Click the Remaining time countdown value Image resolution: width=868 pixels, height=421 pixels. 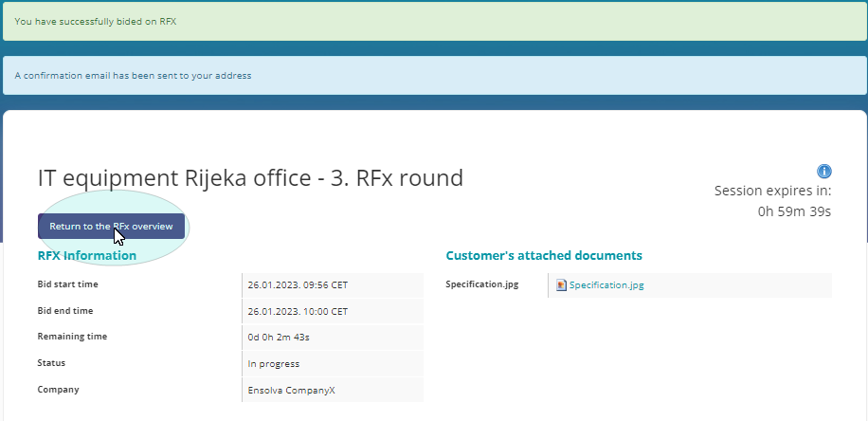click(278, 337)
